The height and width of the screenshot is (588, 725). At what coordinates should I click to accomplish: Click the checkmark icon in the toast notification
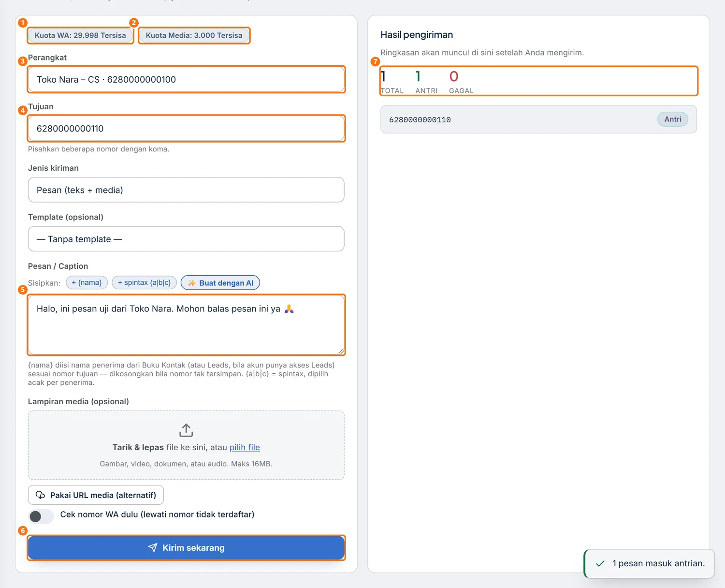click(600, 563)
